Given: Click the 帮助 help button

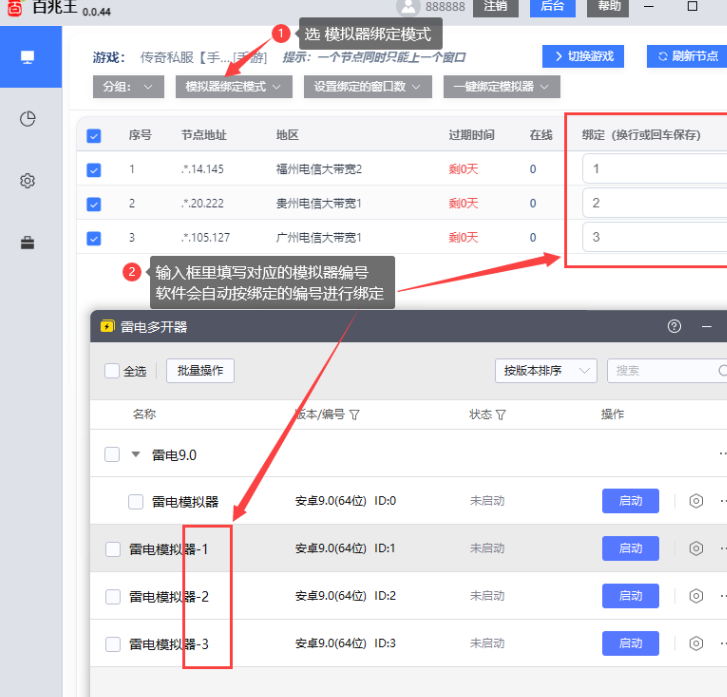Looking at the screenshot, I should pos(610,6).
